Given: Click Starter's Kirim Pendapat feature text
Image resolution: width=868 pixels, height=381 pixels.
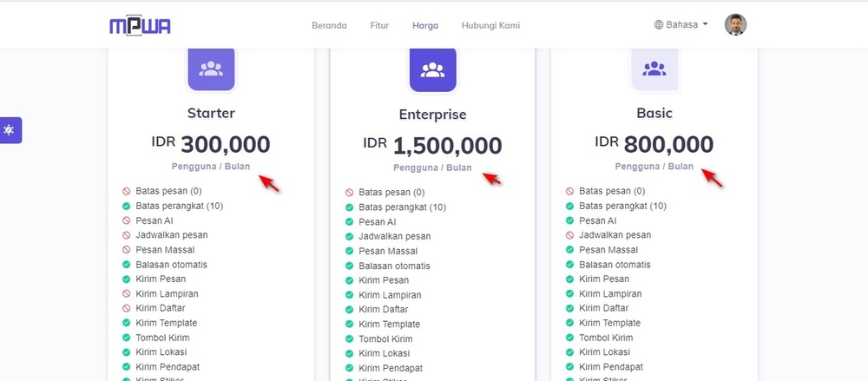Looking at the screenshot, I should coord(168,367).
